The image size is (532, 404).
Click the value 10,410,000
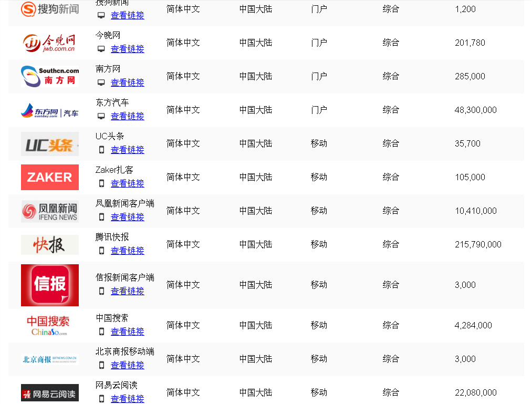476,211
